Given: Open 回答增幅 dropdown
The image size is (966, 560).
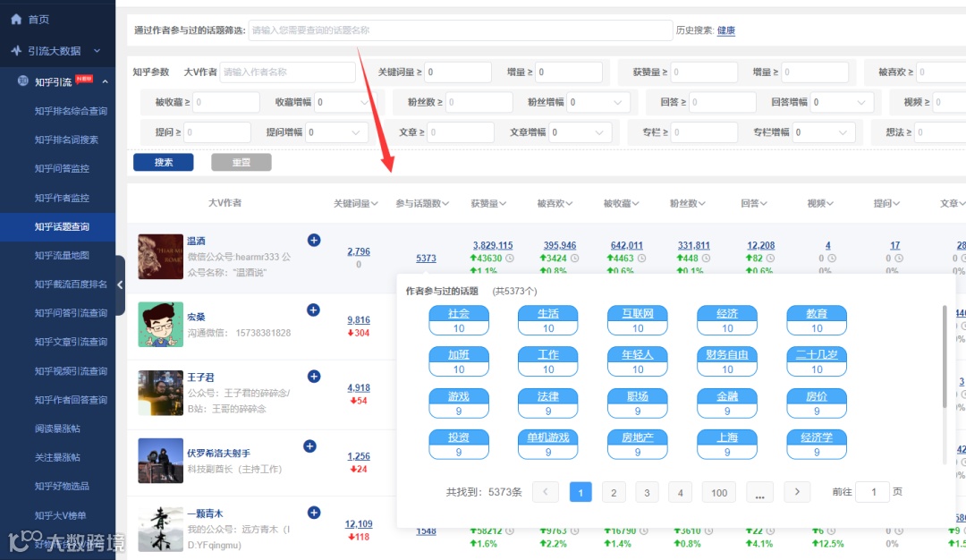Looking at the screenshot, I should (x=841, y=102).
